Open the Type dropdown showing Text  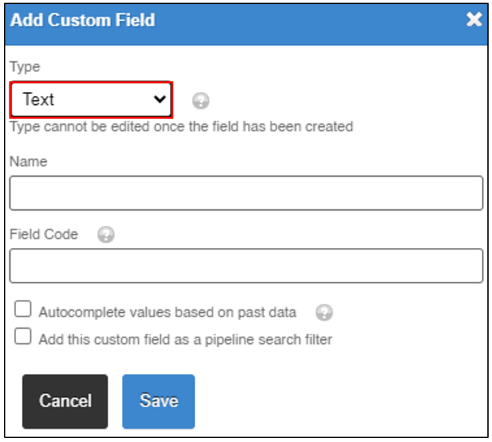[91, 99]
